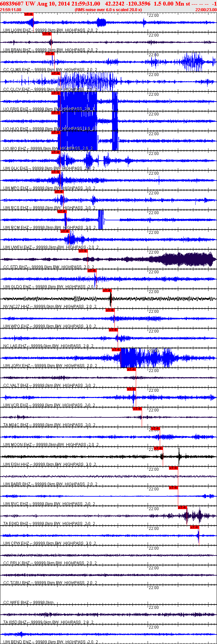This screenshot has height=644, width=217.
Task: Click the 'CC PRLK BHZ' station label
Action: (16, 563)
